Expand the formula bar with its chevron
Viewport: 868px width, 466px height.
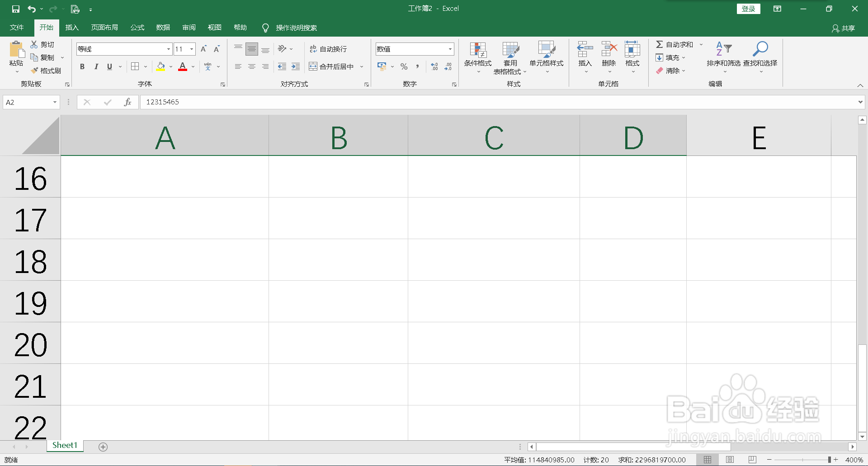[x=860, y=102]
